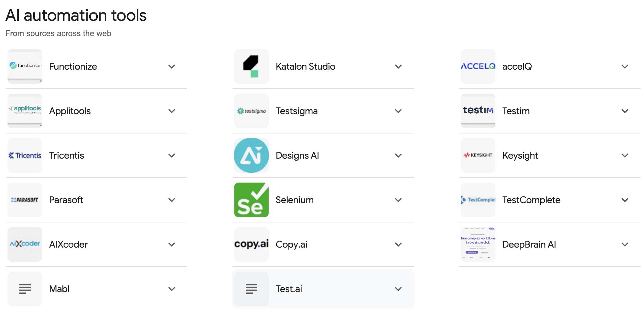Open the Functionize name label
Screen dimensions: 644x312
coord(73,66)
